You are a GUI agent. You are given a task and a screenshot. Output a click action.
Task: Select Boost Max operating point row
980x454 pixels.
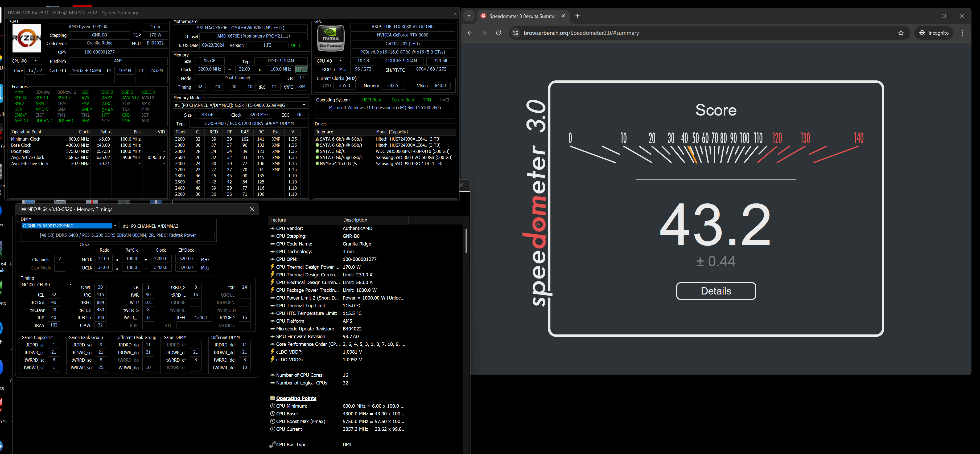pyautogui.click(x=88, y=152)
